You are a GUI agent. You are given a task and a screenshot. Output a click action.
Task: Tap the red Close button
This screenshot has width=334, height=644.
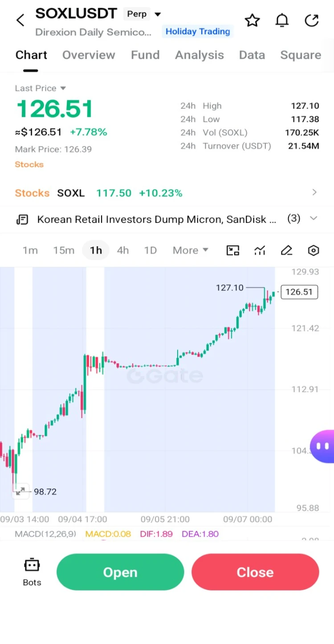click(x=255, y=572)
